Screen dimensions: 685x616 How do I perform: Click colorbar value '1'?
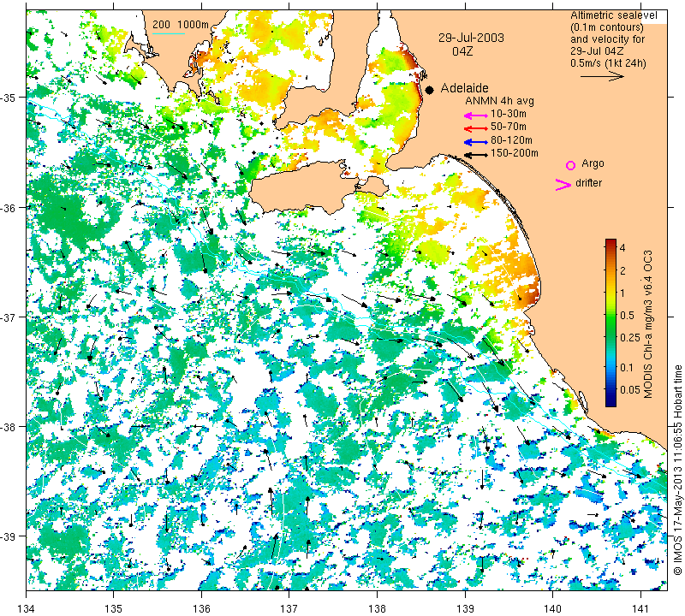[622, 293]
